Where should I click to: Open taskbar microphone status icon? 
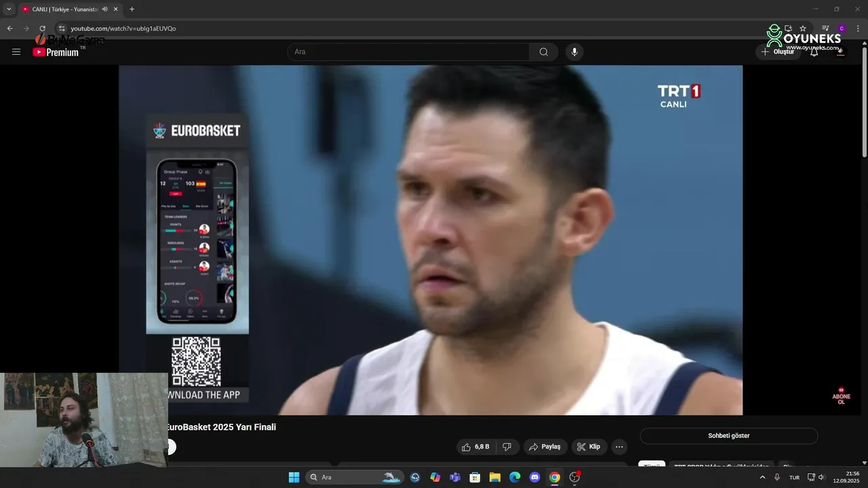(777, 477)
